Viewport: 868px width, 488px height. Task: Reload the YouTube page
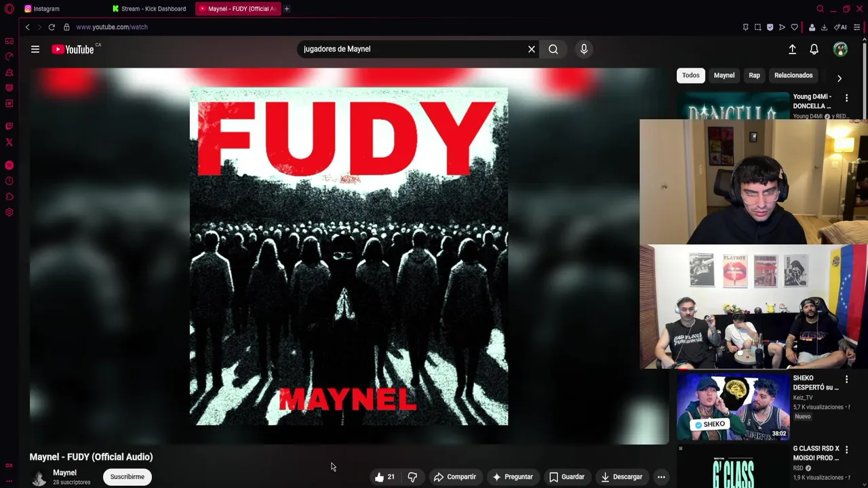(52, 27)
